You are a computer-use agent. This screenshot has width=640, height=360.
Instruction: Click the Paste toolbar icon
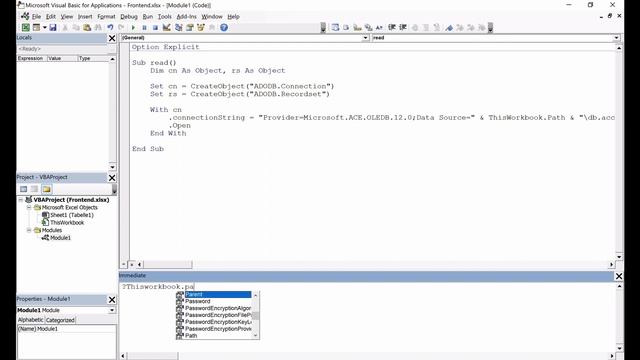pyautogui.click(x=87, y=27)
